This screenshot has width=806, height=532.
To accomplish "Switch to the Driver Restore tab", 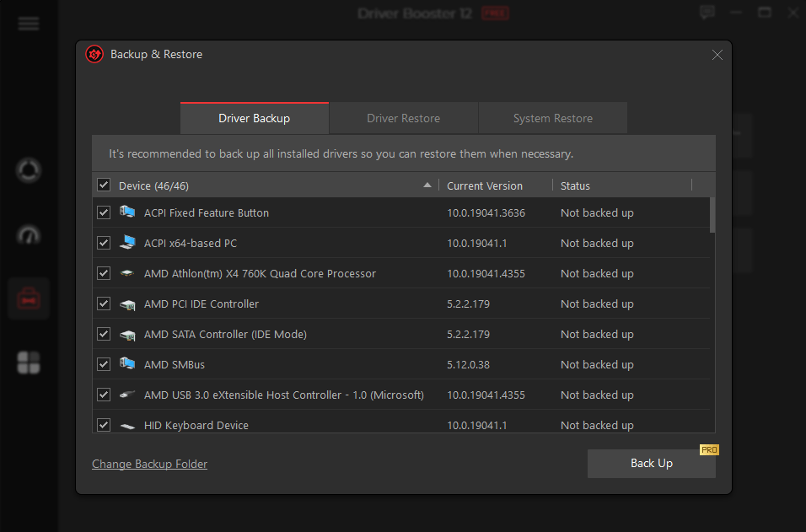I will pyautogui.click(x=403, y=118).
